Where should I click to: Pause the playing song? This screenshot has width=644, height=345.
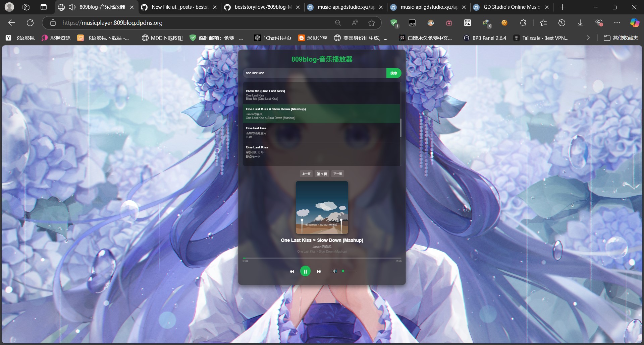click(x=305, y=271)
